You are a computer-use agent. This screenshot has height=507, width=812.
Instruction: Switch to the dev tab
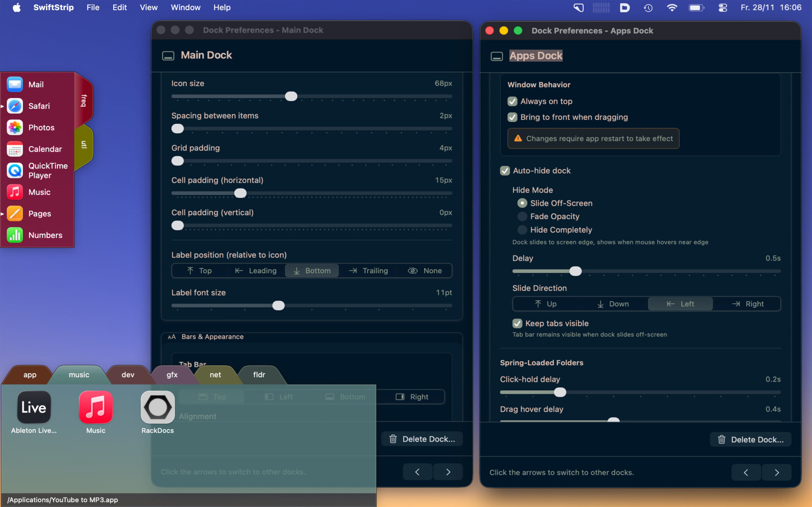[128, 375]
